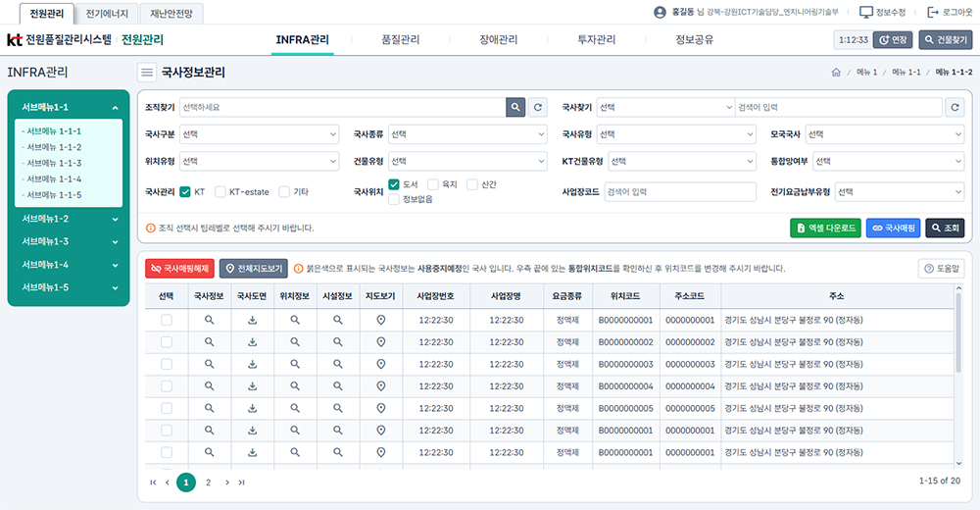Viewport: 980px width, 510px height.
Task: Click the red 국사매핑해제 button
Action: (x=178, y=268)
